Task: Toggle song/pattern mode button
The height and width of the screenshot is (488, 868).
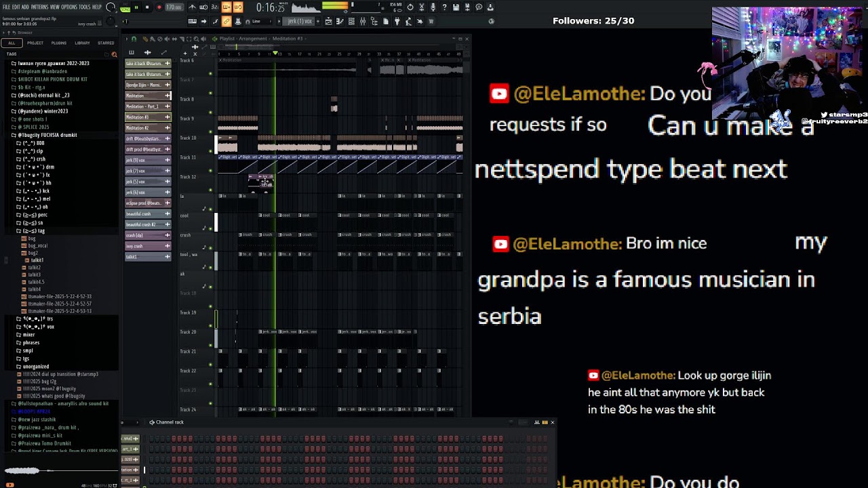Action: coord(125,7)
